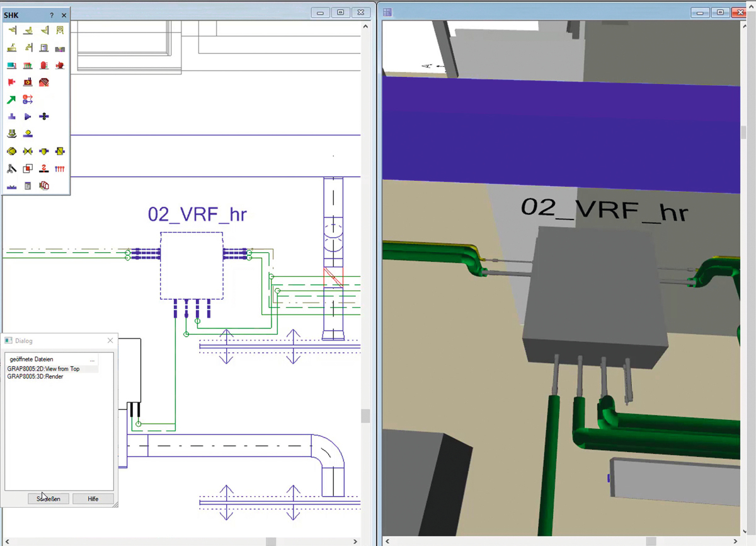
Task: Click the red number 2 on line icon
Action: pyautogui.click(x=43, y=169)
